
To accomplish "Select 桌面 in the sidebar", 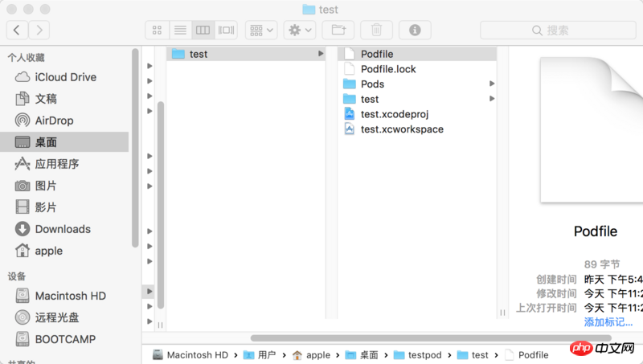I will pyautogui.click(x=64, y=142).
